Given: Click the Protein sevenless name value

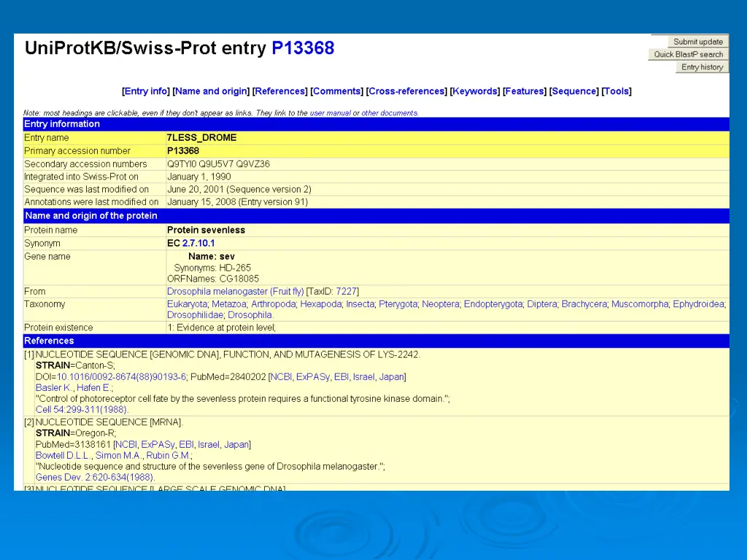Looking at the screenshot, I should (206, 230).
